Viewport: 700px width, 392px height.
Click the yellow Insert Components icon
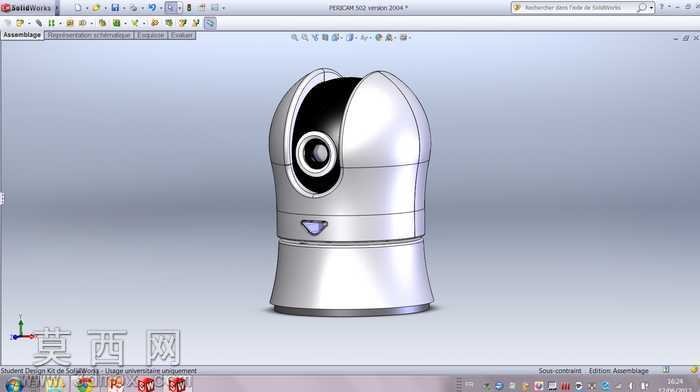coord(20,23)
